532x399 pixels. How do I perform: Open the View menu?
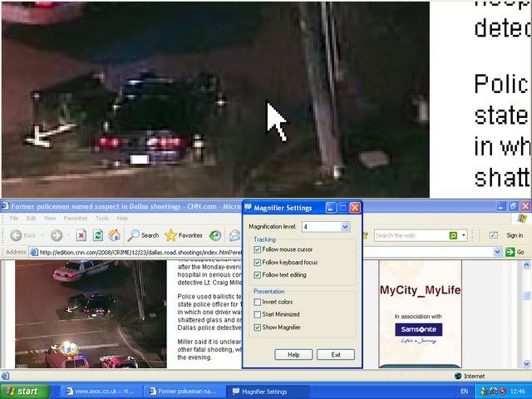coord(50,218)
